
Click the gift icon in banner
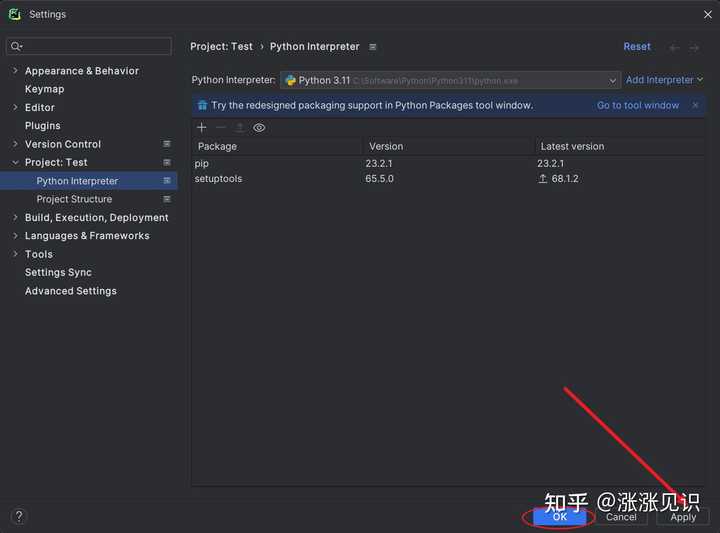tap(202, 105)
